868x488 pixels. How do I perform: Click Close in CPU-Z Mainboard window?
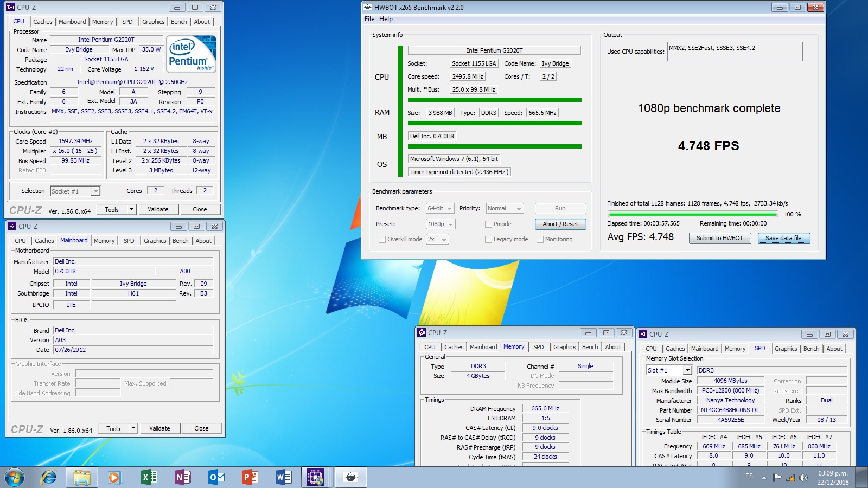point(201,428)
